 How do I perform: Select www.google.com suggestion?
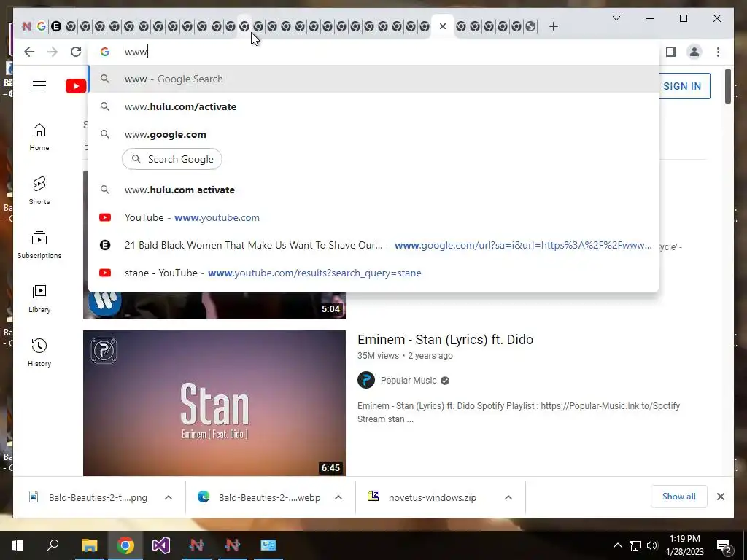click(373, 134)
